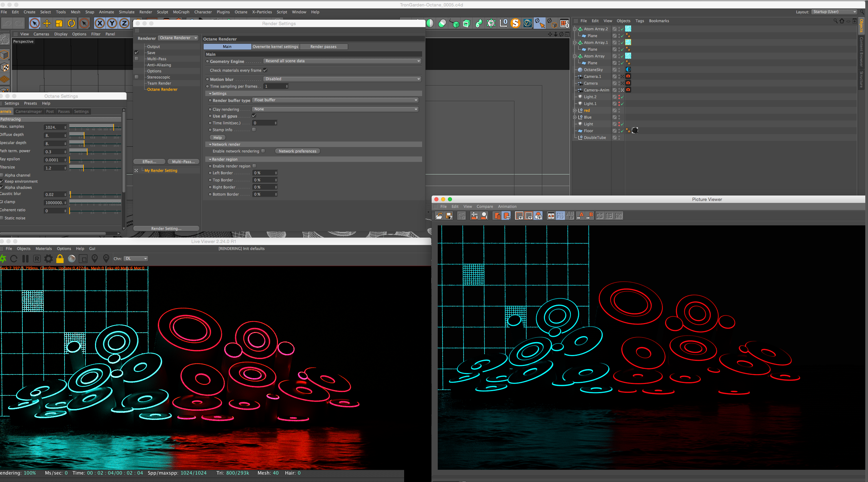Click the Live Viewer pause render icon
Image resolution: width=868 pixels, height=482 pixels.
pyautogui.click(x=25, y=259)
